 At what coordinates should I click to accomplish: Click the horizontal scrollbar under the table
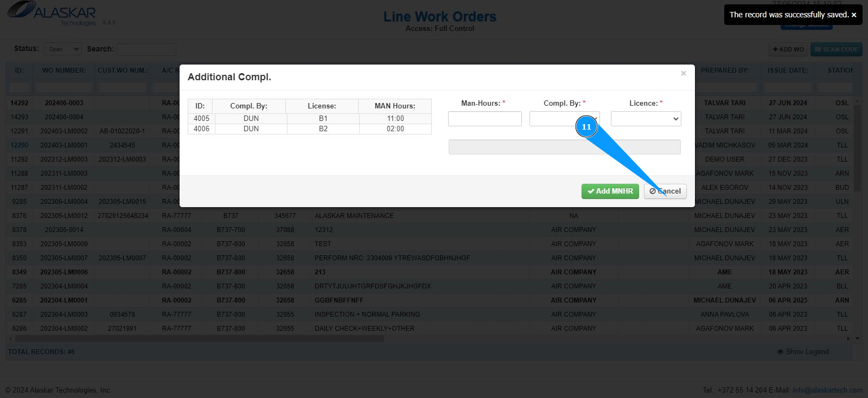200,339
